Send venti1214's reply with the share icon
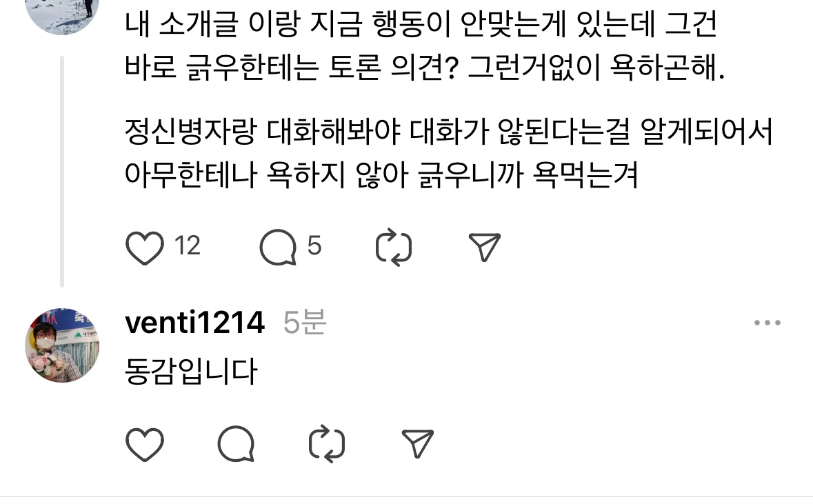This screenshot has height=504, width=813. (x=418, y=443)
